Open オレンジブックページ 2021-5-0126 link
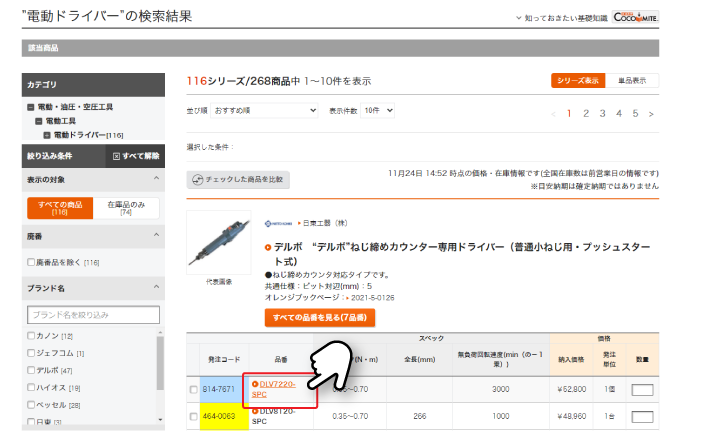The height and width of the screenshot is (431, 701). click(x=372, y=298)
